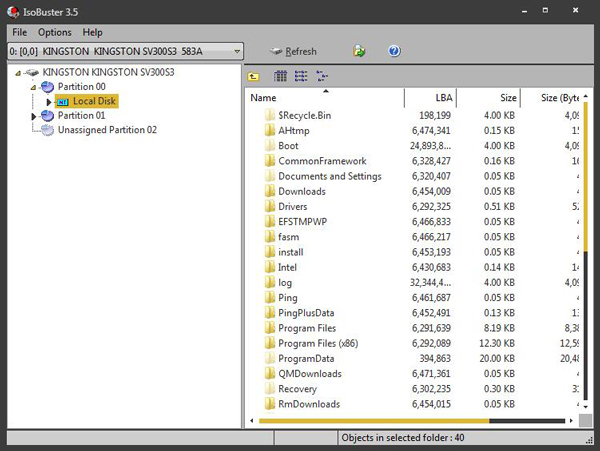The width and height of the screenshot is (600, 451).
Task: Select the log folder icon
Action: point(270,282)
